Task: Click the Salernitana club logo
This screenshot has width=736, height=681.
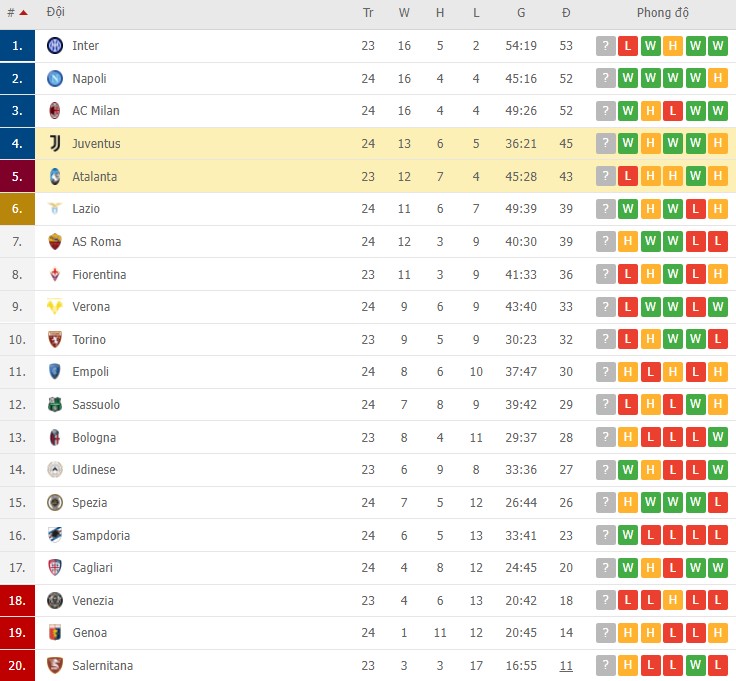Action: tap(55, 666)
